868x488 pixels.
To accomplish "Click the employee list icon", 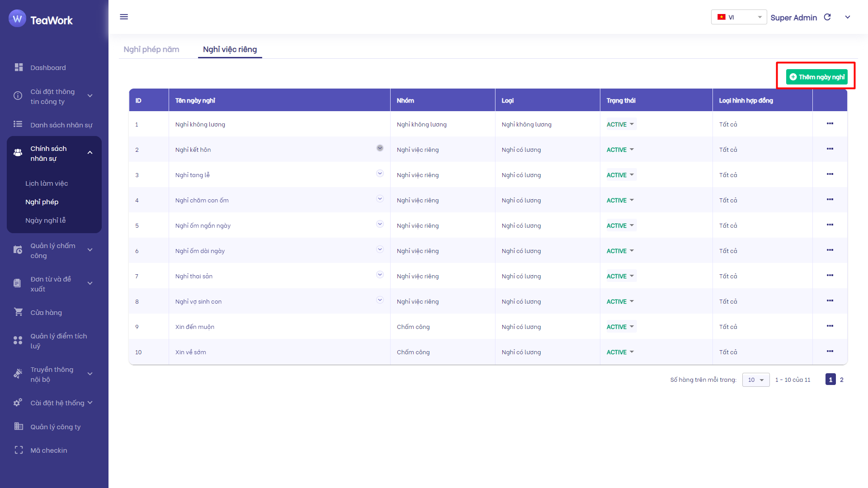I will (x=18, y=124).
